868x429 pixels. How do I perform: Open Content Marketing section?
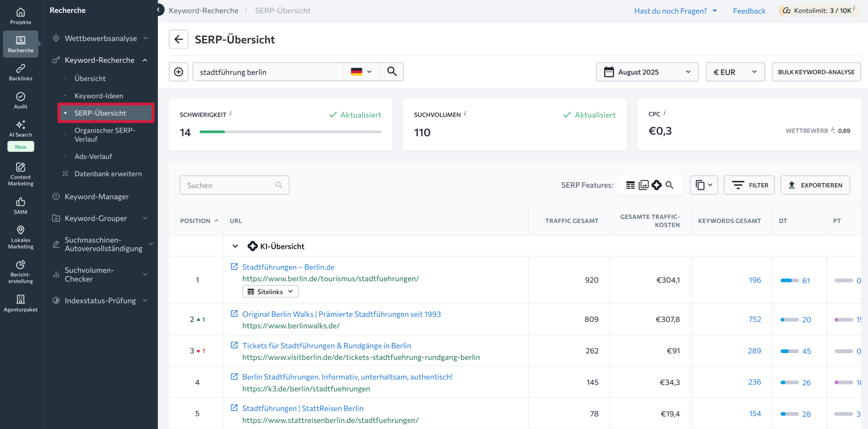coord(21,175)
